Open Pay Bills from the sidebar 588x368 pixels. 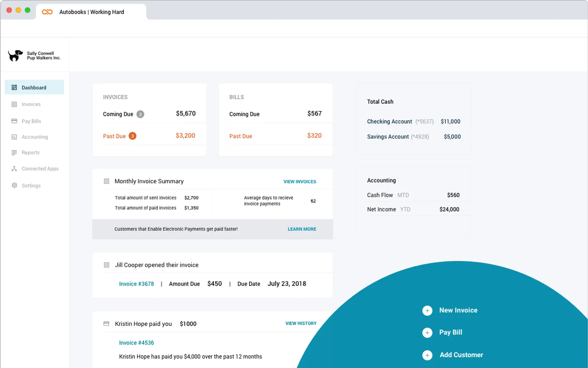pos(31,121)
